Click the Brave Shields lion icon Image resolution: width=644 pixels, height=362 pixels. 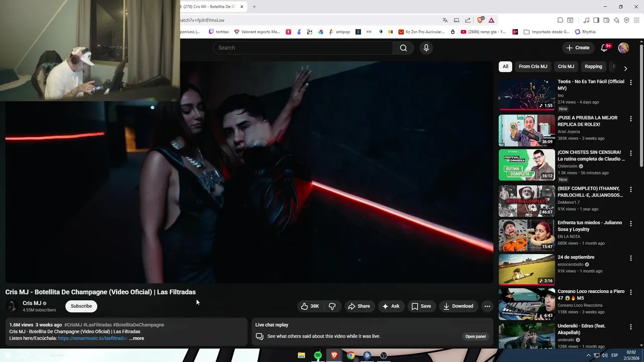(480, 20)
